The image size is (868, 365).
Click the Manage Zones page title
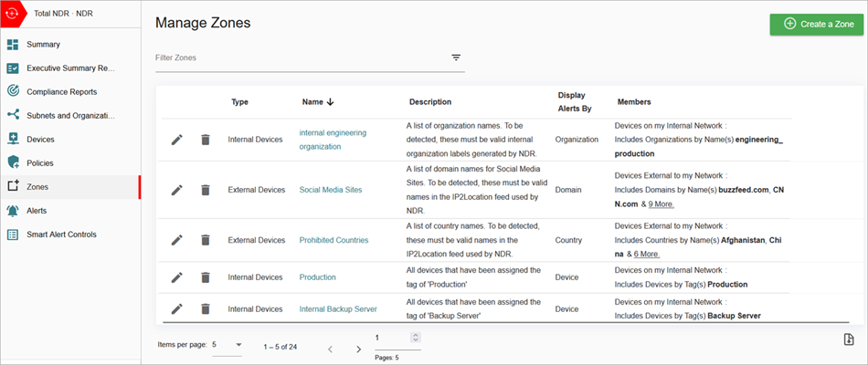(203, 23)
